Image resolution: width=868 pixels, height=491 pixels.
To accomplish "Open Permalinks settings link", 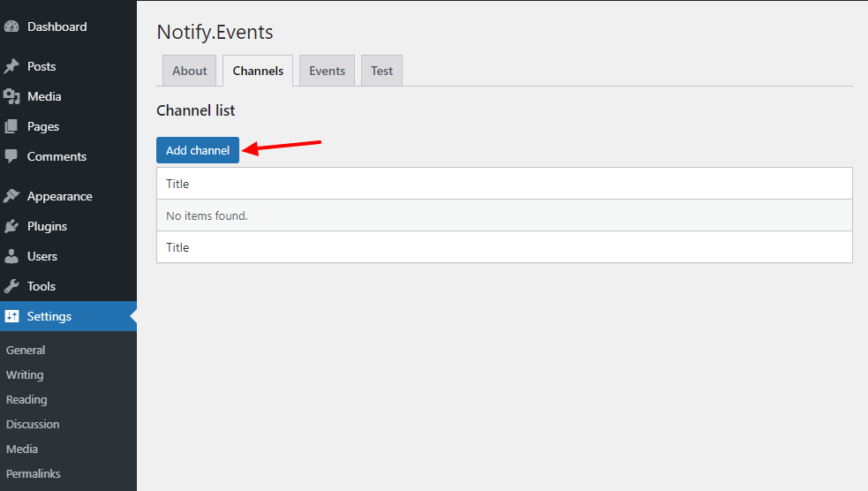I will pos(34,473).
